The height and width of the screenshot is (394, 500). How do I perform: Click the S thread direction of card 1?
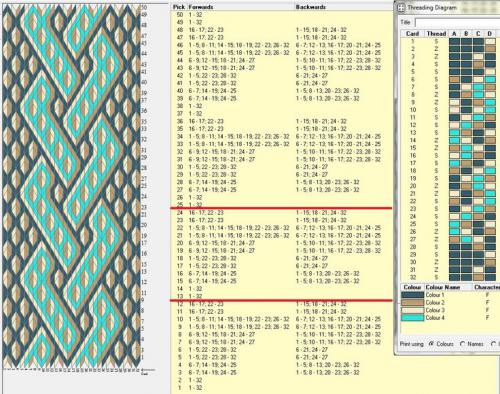tap(436, 42)
